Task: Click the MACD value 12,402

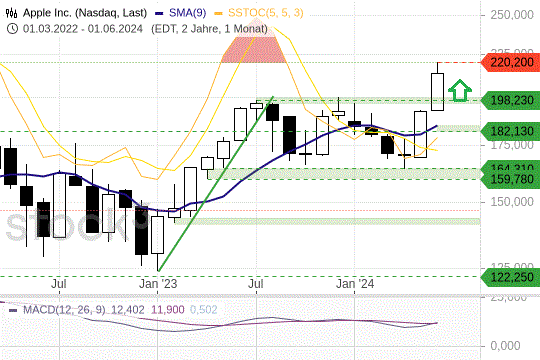Action: click(128, 310)
